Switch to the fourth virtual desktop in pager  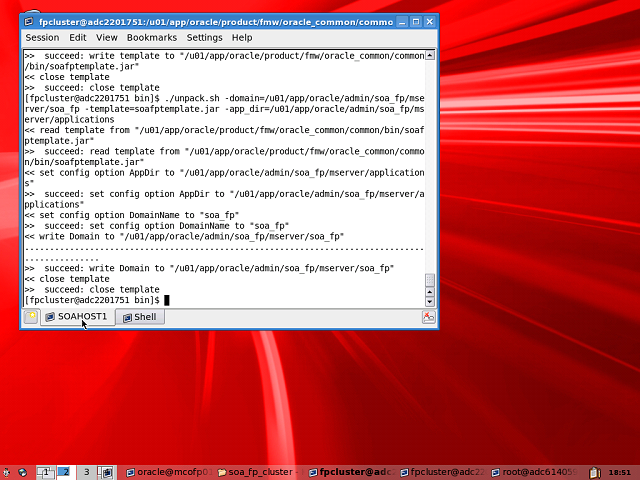(x=107, y=472)
